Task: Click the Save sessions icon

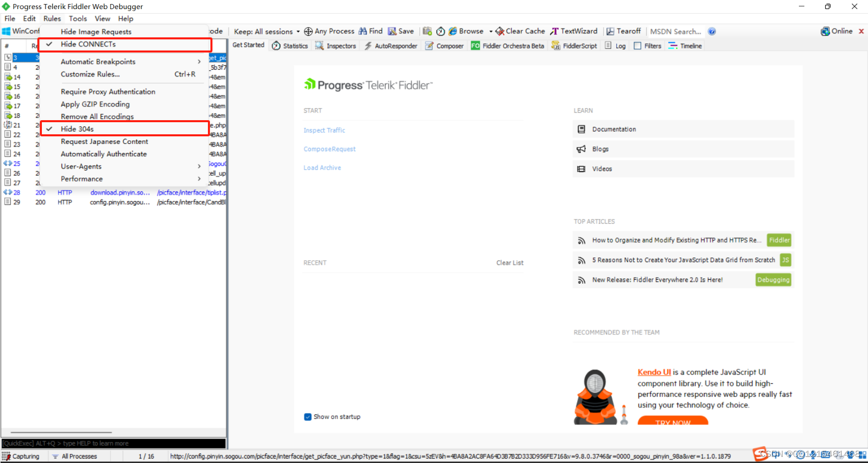Action: 392,31
